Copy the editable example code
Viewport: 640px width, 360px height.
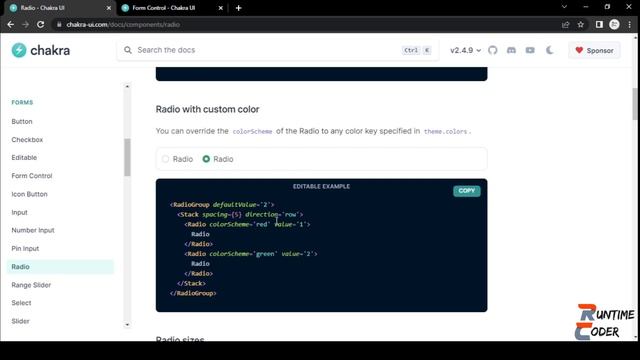point(467,191)
